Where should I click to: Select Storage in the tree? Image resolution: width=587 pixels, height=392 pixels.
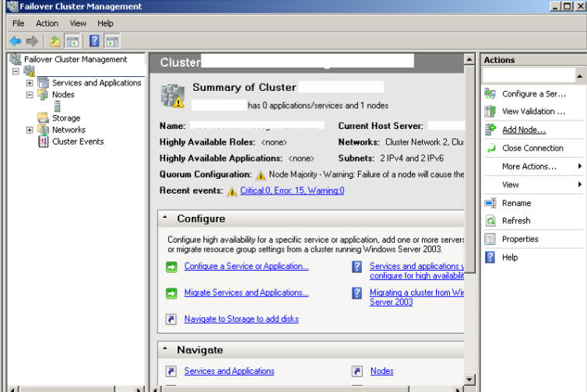tap(66, 118)
